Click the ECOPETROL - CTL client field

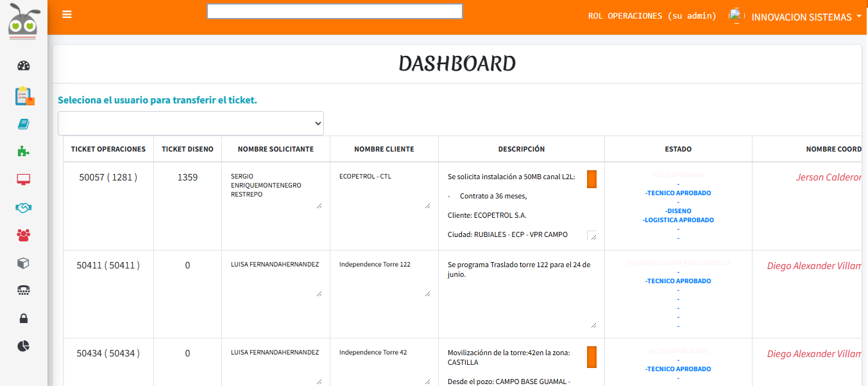tap(384, 189)
